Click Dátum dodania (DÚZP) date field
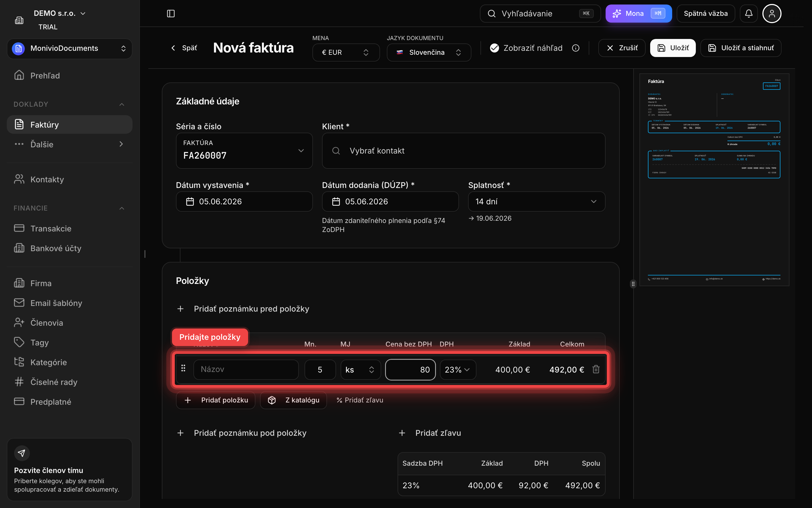Viewport: 812px width, 508px height. click(x=390, y=202)
